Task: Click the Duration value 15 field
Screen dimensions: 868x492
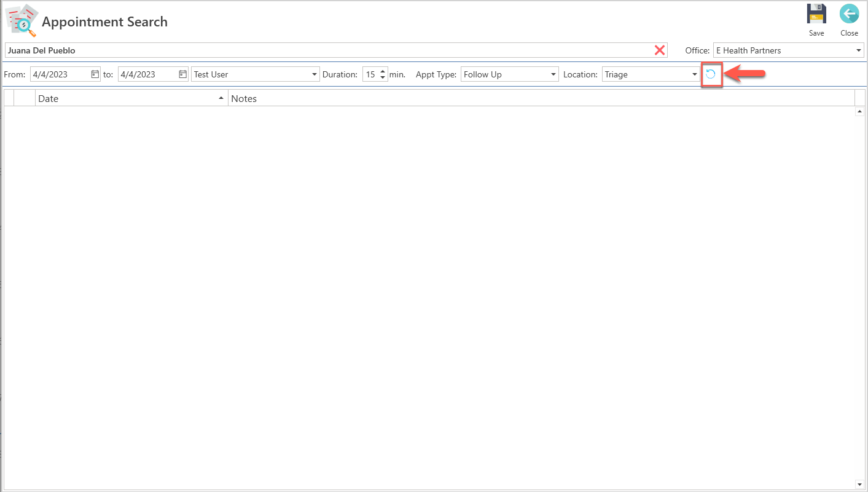Action: [x=370, y=74]
